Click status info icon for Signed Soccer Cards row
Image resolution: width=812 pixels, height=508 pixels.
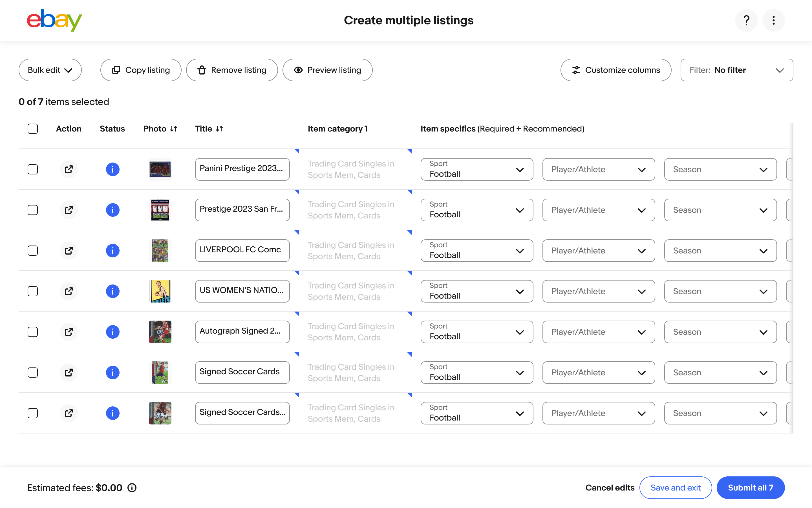coord(113,373)
